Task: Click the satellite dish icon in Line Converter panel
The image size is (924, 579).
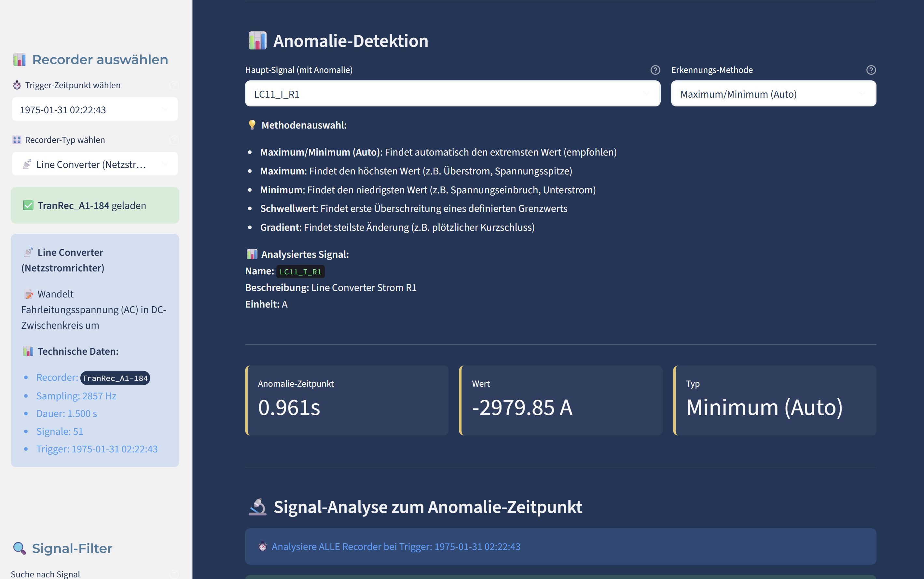Action: point(27,252)
